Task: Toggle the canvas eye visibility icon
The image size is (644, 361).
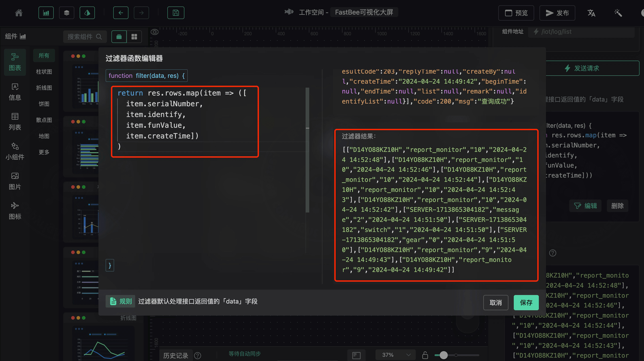Action: (x=154, y=32)
